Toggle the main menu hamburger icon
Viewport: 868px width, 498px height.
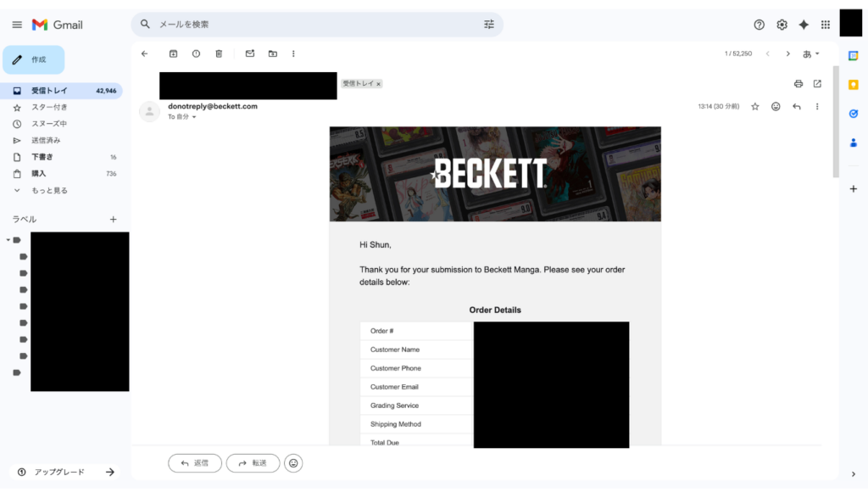(x=17, y=25)
